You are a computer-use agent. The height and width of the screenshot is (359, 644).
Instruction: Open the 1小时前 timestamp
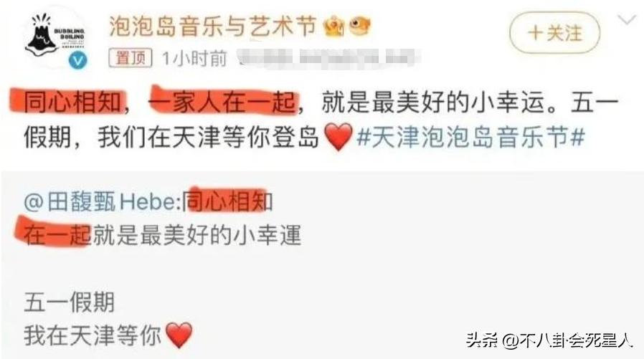(194, 59)
